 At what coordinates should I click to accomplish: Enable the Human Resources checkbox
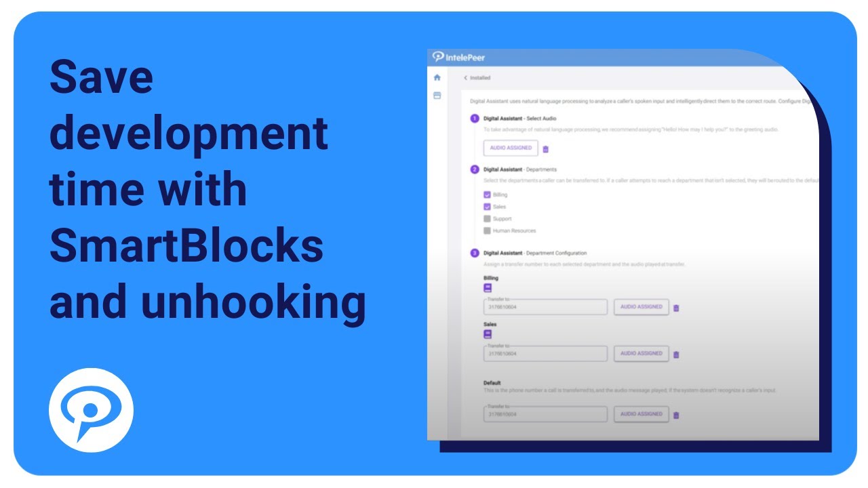click(487, 231)
